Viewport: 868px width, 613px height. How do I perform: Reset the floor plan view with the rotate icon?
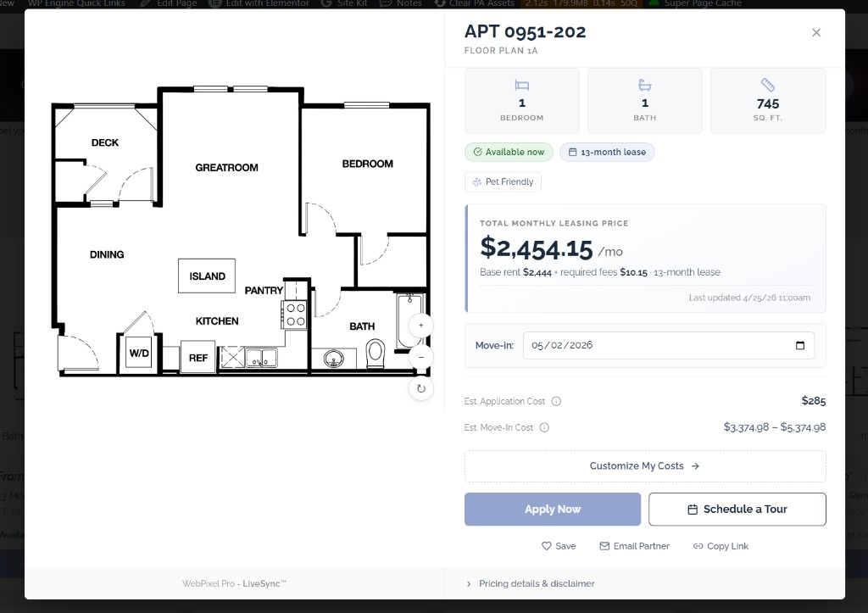pos(420,388)
